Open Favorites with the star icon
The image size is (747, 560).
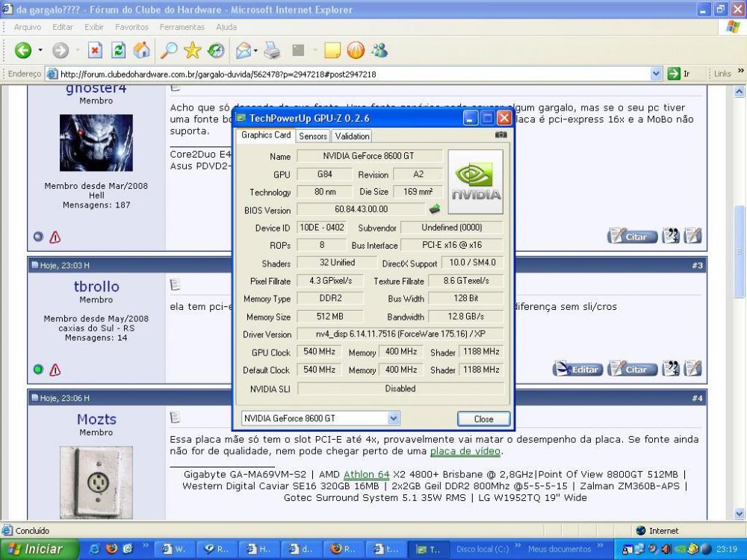click(192, 51)
